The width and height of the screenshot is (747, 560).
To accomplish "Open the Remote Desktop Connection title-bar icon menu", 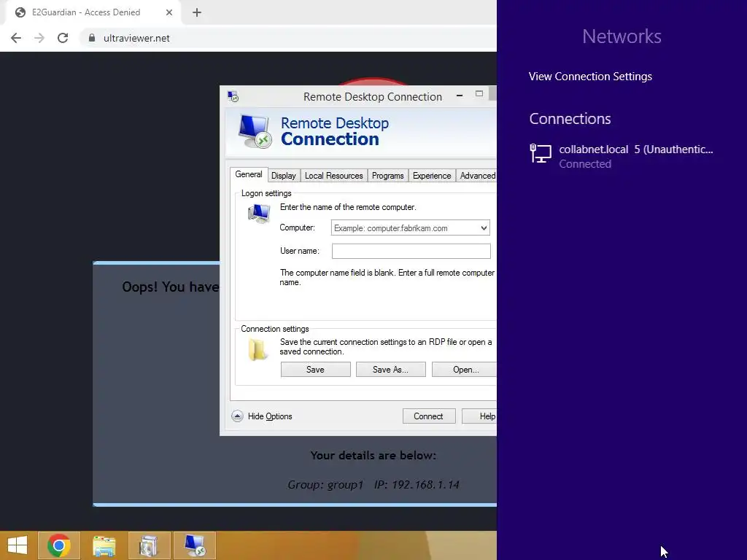I will point(233,97).
